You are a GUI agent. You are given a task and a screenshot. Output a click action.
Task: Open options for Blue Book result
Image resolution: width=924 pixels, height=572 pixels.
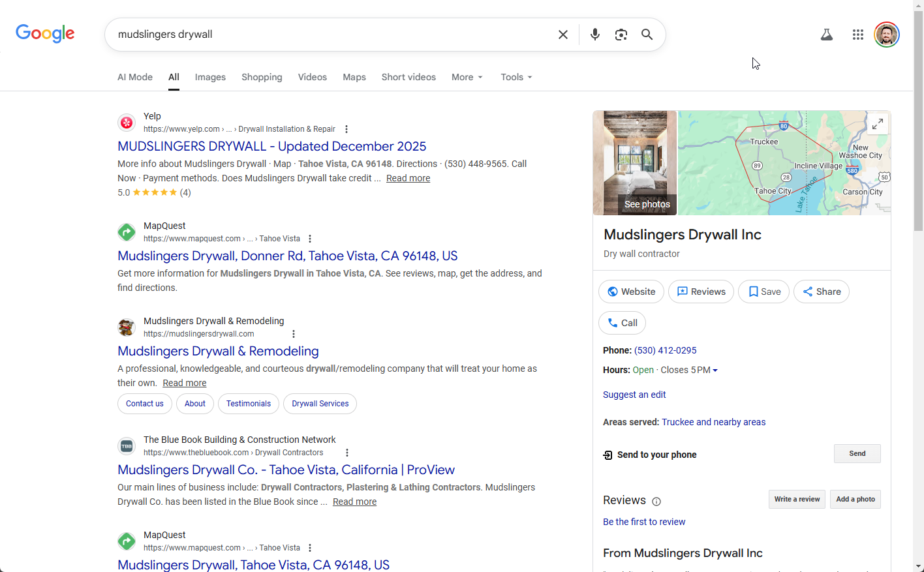pyautogui.click(x=347, y=453)
